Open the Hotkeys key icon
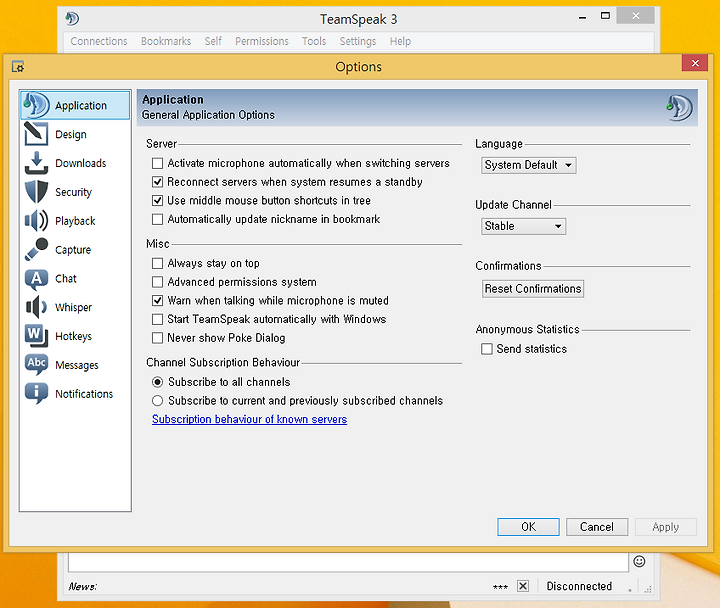The width and height of the screenshot is (720, 608). (36, 336)
